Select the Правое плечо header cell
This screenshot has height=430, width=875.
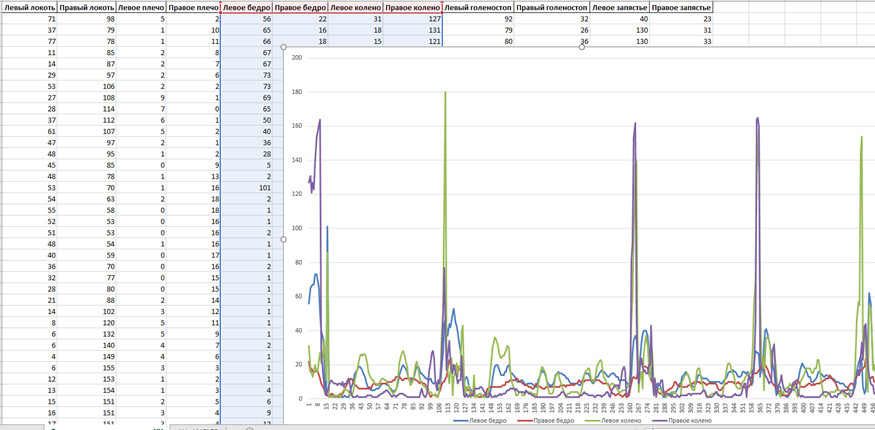click(193, 7)
